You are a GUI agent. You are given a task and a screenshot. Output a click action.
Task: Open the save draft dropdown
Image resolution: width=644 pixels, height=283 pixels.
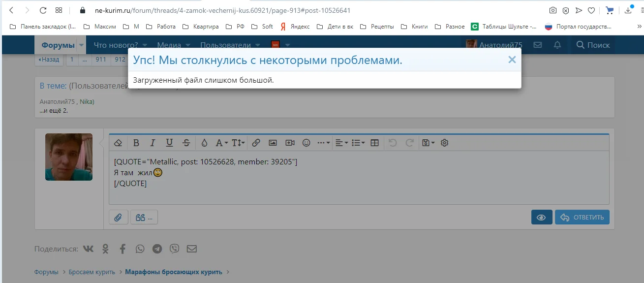point(428,143)
